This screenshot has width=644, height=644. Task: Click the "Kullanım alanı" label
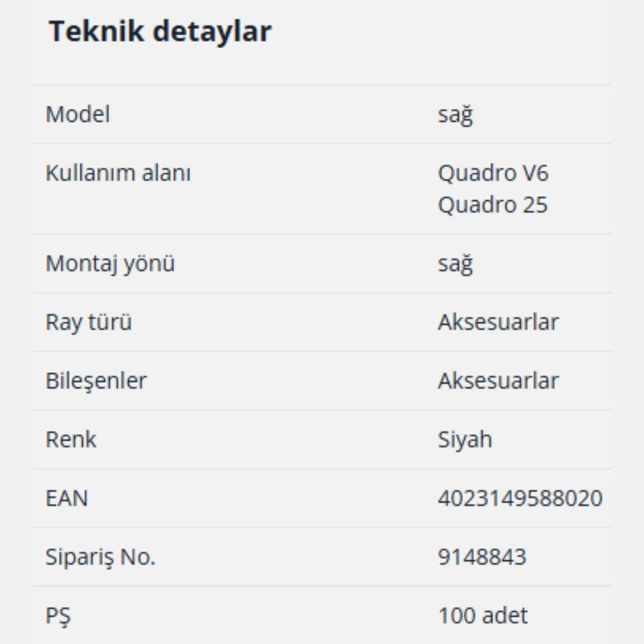[118, 174]
